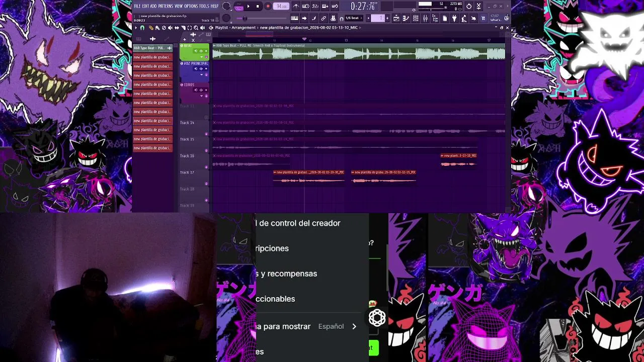The width and height of the screenshot is (644, 362).
Task: Open the pattern selector menu arrow
Action: point(368,18)
